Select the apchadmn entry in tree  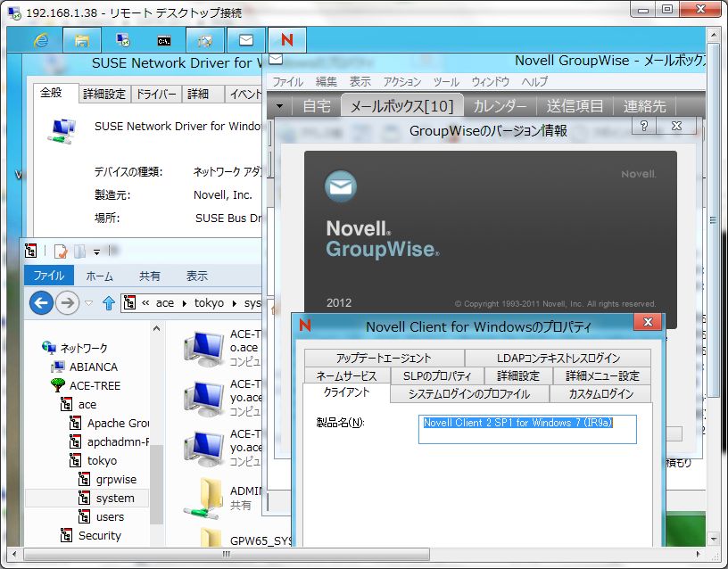point(109,441)
